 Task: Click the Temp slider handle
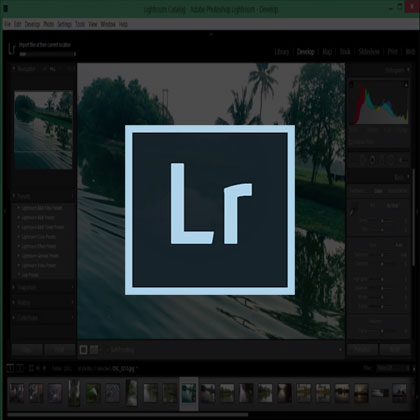pyautogui.click(x=382, y=221)
